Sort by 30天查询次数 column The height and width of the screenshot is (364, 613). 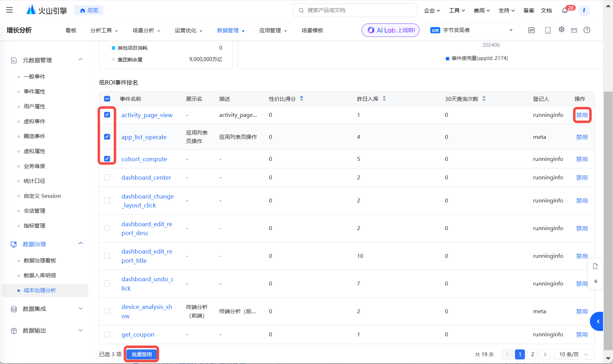coord(484,98)
